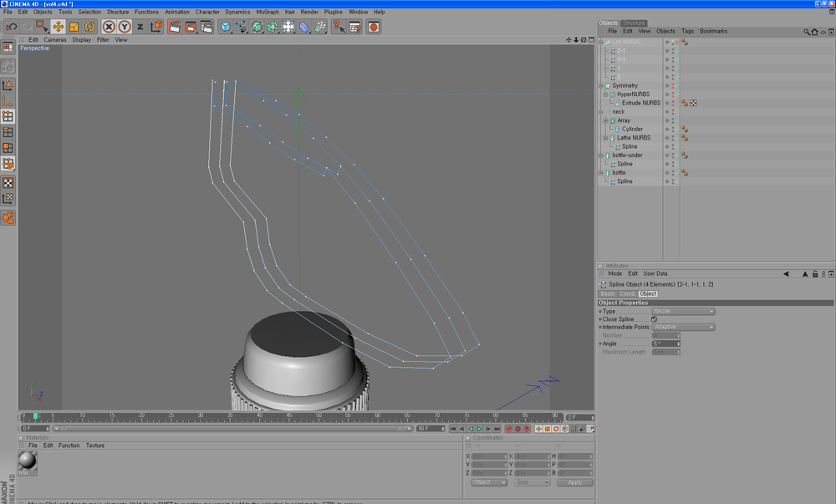Screen dimensions: 836x504
Task: Click the 90 F end frame field
Action: point(431,428)
